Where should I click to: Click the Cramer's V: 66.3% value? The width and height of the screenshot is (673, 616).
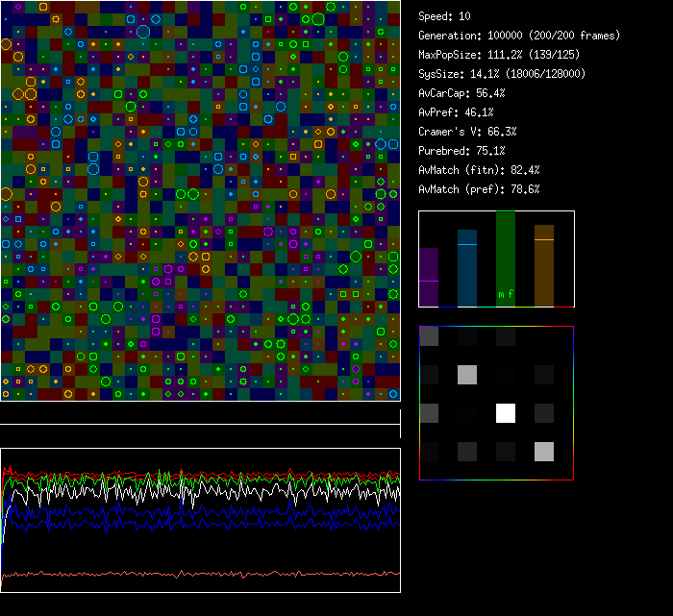pyautogui.click(x=467, y=132)
